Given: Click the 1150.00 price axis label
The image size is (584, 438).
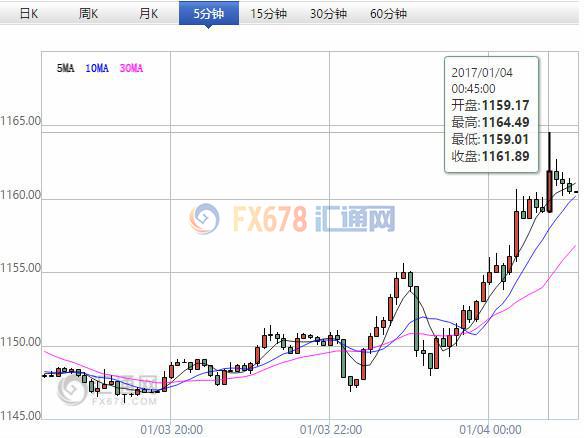Looking at the screenshot, I should [x=20, y=342].
